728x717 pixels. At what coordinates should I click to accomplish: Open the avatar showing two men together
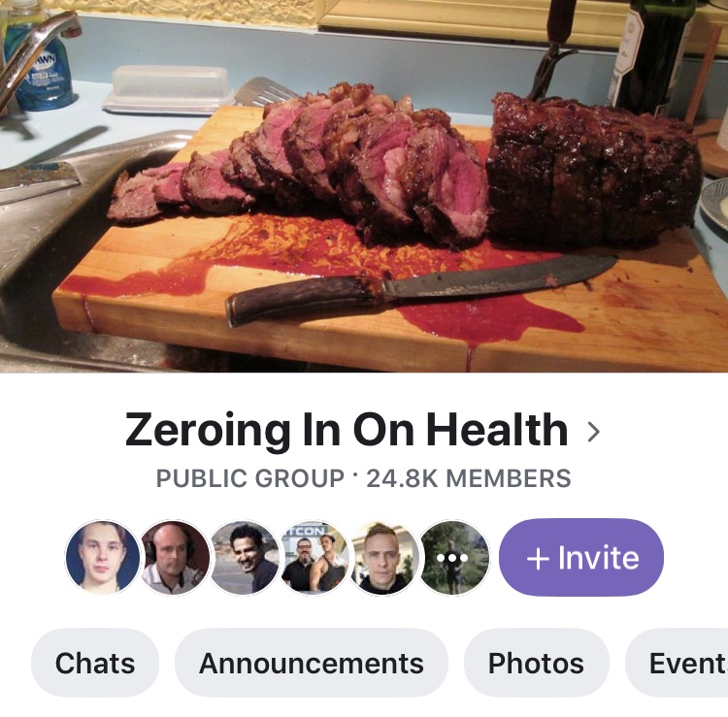tap(314, 557)
